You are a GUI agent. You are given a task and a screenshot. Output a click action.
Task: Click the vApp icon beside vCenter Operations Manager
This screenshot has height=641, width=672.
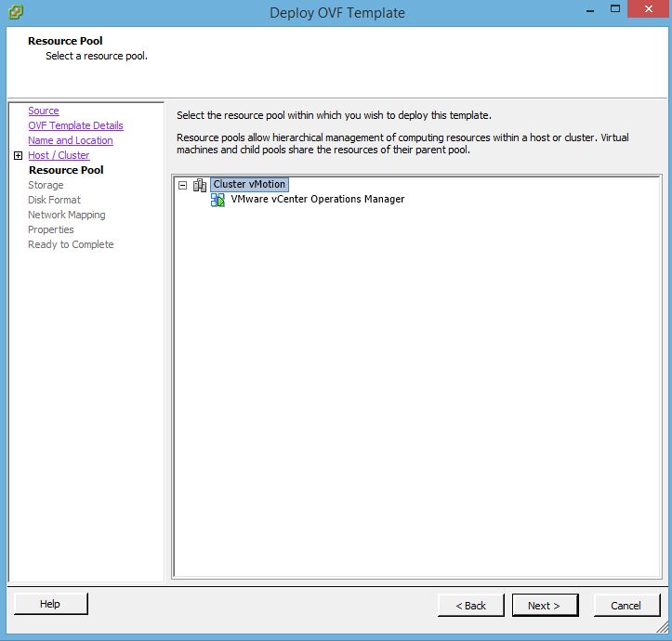[x=217, y=200]
